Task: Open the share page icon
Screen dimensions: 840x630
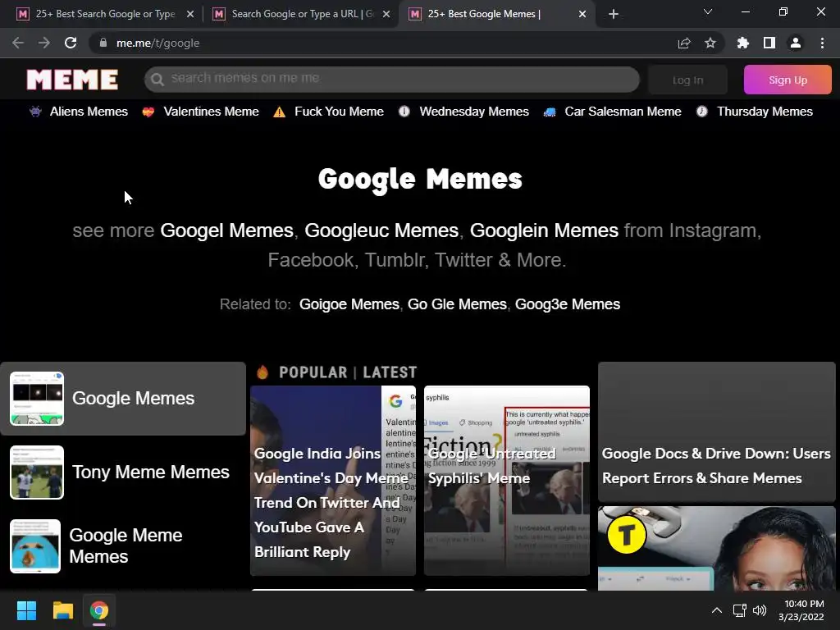Action: 684,43
